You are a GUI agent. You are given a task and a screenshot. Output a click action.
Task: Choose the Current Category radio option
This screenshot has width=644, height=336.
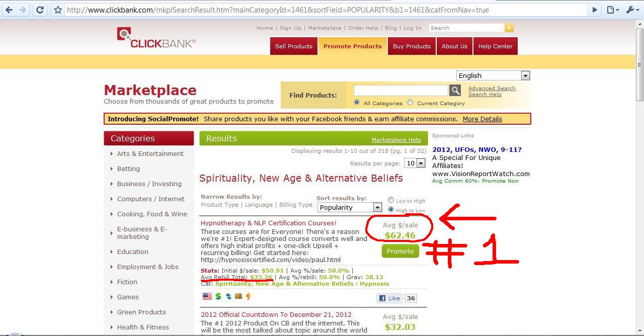coord(410,103)
